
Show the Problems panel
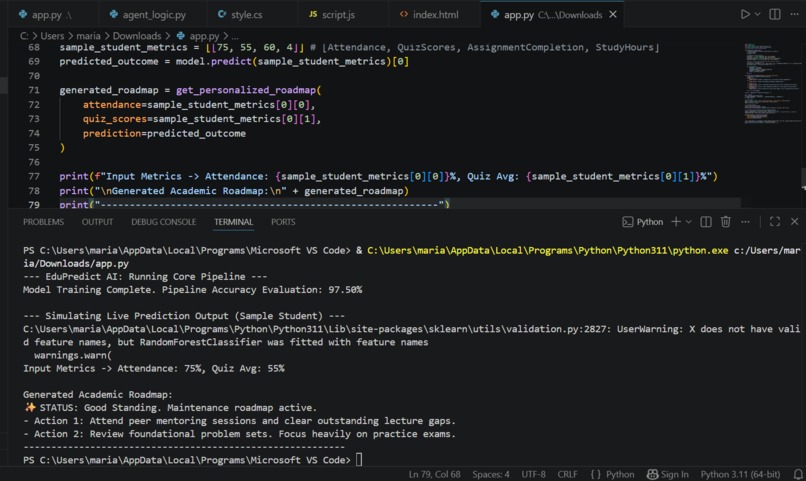[43, 222]
